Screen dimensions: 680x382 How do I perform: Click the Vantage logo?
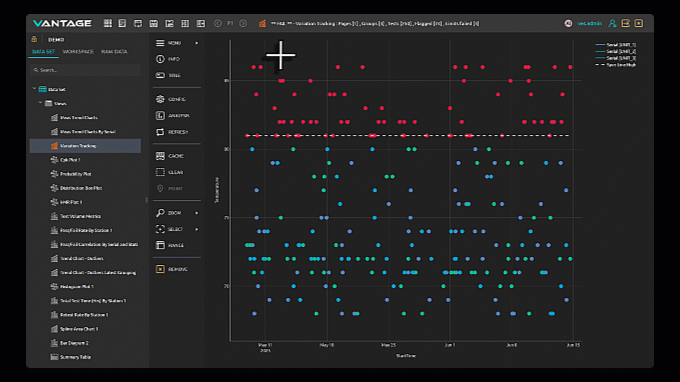point(62,23)
